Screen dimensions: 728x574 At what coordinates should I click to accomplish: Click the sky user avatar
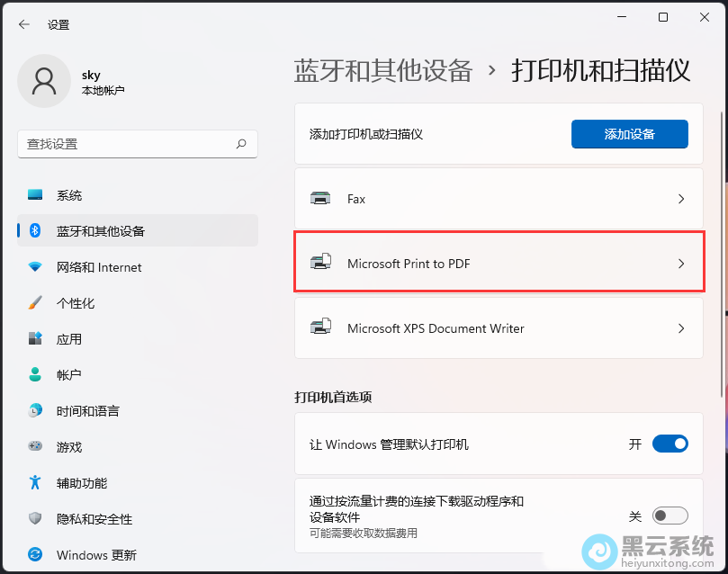pyautogui.click(x=43, y=81)
